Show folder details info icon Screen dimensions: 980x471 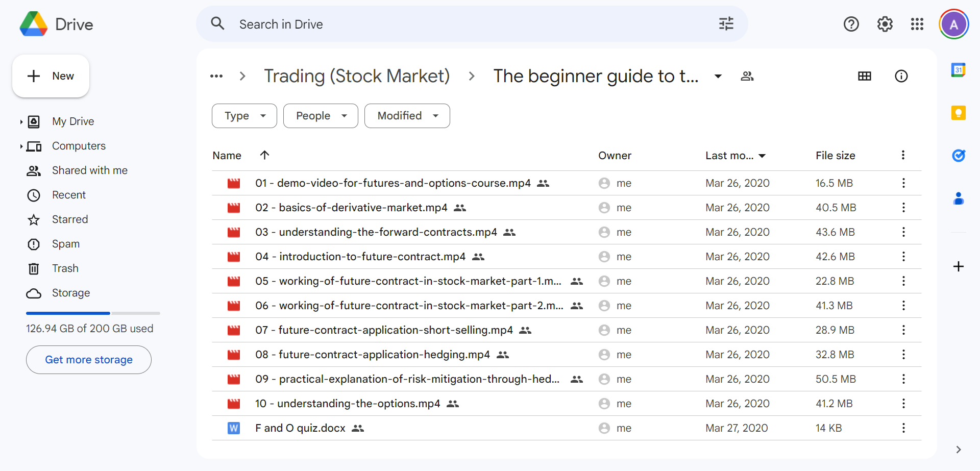tap(901, 76)
